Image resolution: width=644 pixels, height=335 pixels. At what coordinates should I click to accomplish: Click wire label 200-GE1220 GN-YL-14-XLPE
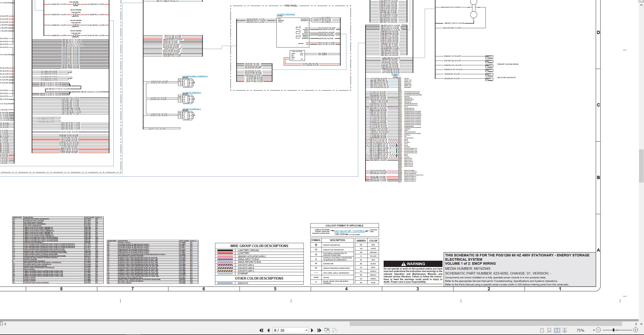pos(91,92)
